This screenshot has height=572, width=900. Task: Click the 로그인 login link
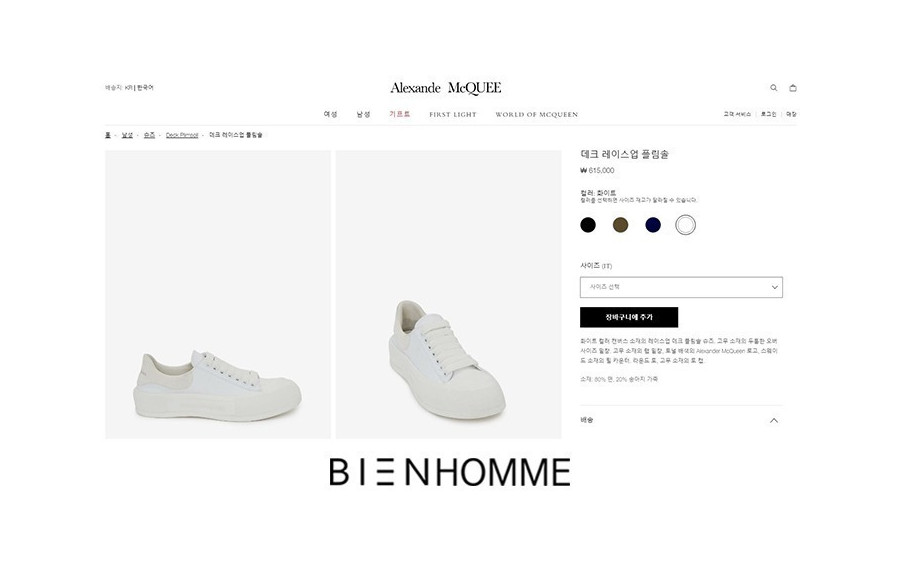tap(769, 114)
